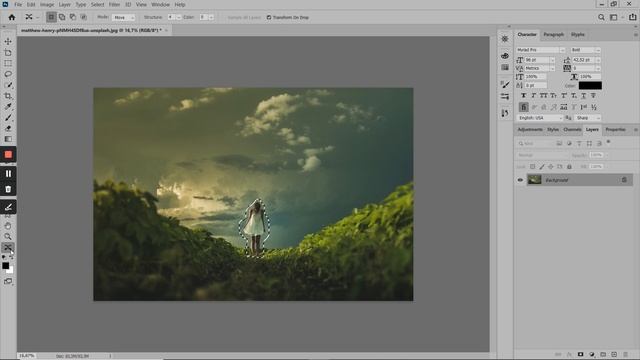Select the Artboard tool
The image size is (640, 360).
point(8,53)
